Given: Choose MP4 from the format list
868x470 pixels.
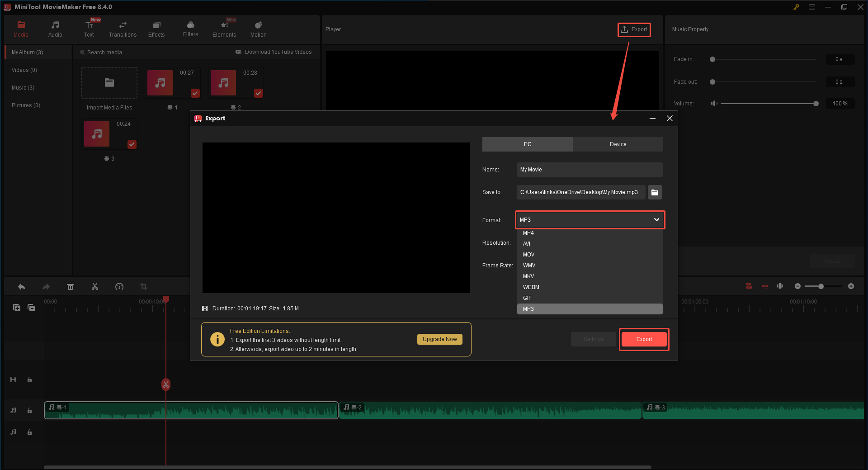Looking at the screenshot, I should pos(528,233).
